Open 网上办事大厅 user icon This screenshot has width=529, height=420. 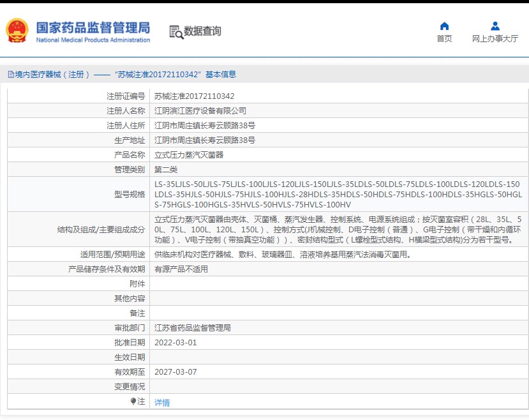point(495,26)
